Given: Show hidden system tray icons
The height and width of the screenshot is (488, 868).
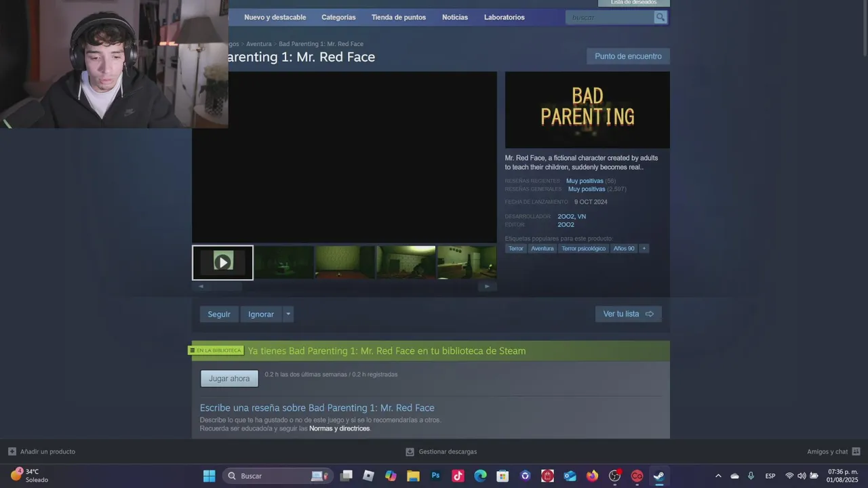Looking at the screenshot, I should 718,476.
